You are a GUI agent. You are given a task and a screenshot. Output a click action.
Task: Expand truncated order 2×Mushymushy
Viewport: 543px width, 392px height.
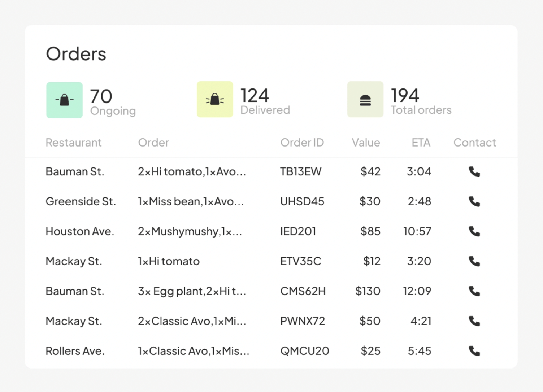click(190, 231)
